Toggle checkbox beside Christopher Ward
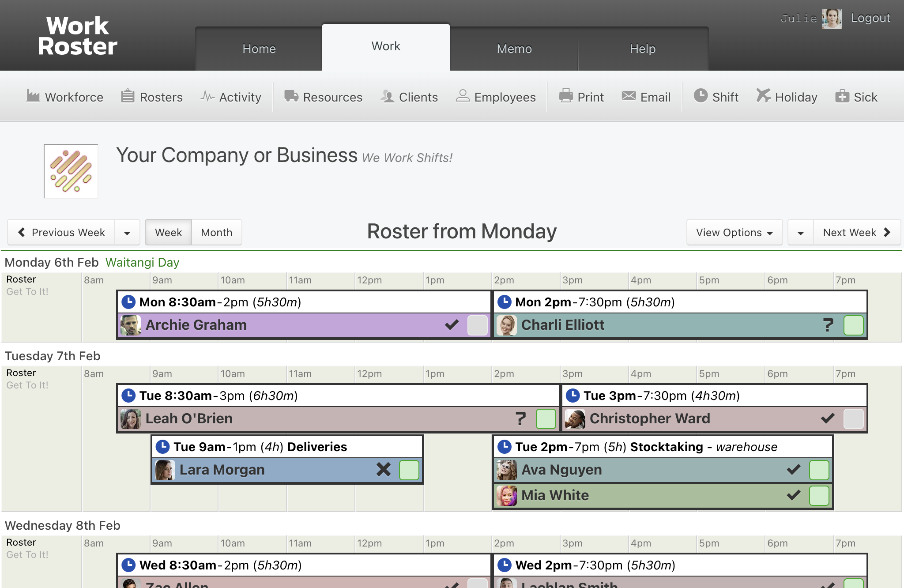Image resolution: width=904 pixels, height=588 pixels. (854, 419)
